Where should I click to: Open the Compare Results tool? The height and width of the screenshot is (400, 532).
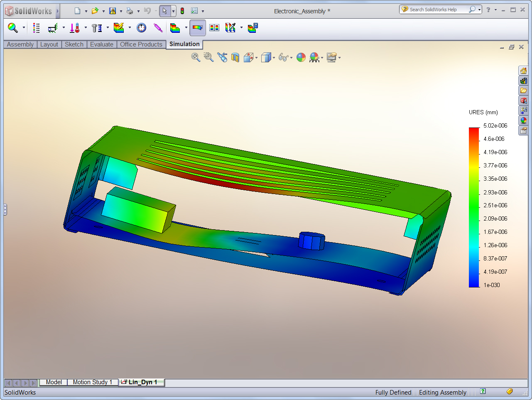pyautogui.click(x=214, y=28)
